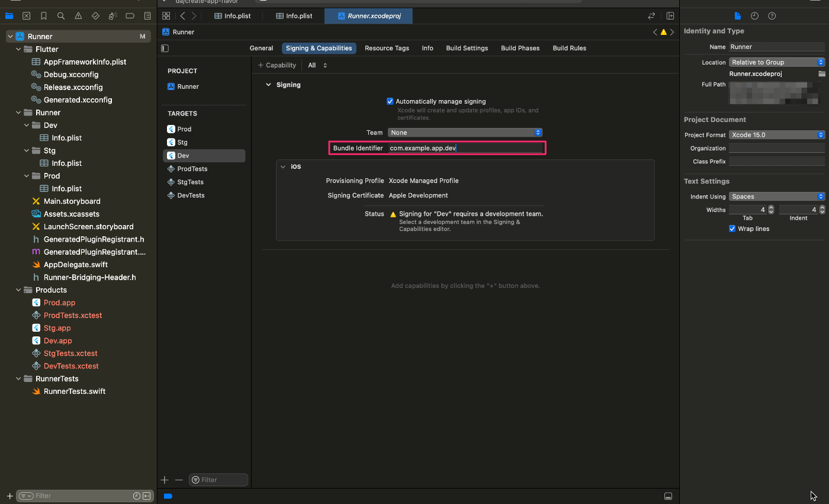
Task: Show source-control changed files filter icon
Action: point(146,496)
